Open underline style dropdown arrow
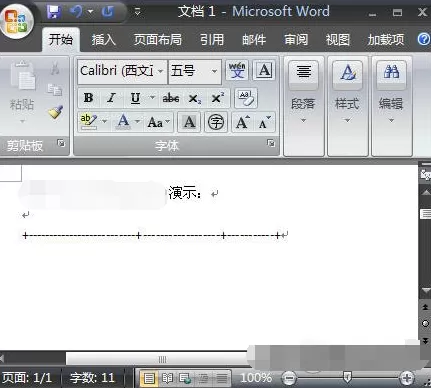The height and width of the screenshot is (388, 431). pyautogui.click(x=152, y=98)
